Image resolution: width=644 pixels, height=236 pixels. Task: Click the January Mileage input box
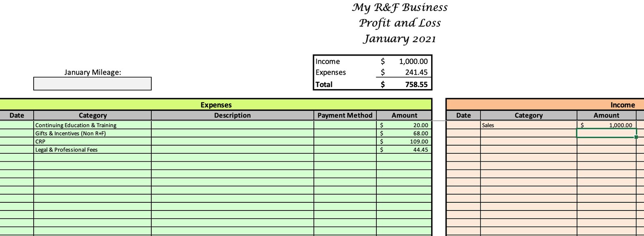coord(92,84)
